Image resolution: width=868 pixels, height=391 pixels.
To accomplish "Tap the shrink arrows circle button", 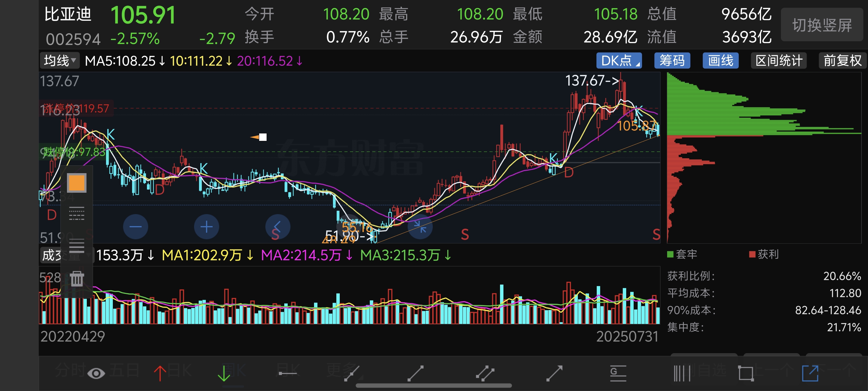I will tap(420, 227).
